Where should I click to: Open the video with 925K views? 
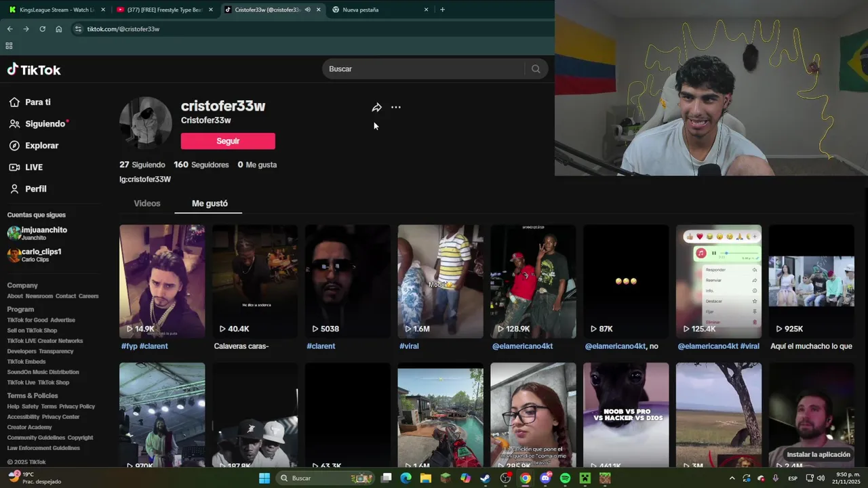[812, 281]
